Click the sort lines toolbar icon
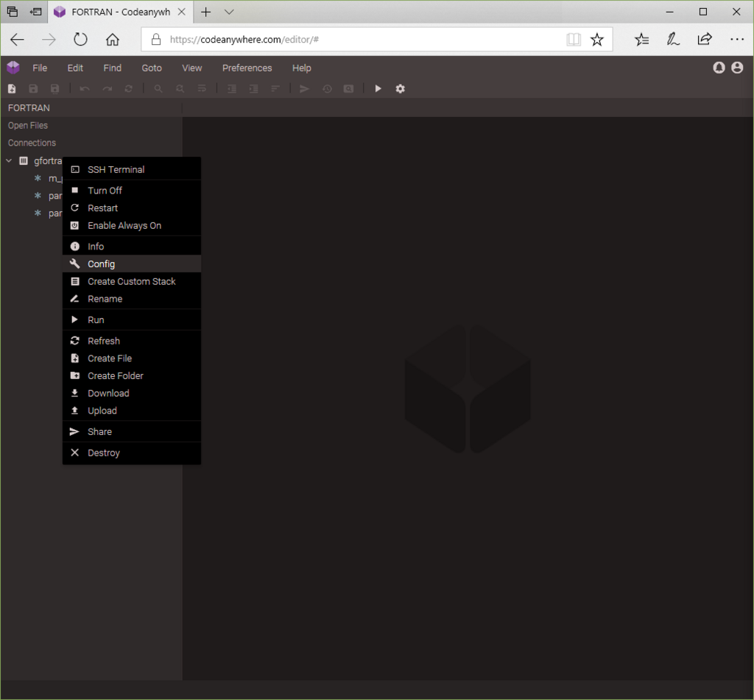The height and width of the screenshot is (700, 754). pos(275,88)
